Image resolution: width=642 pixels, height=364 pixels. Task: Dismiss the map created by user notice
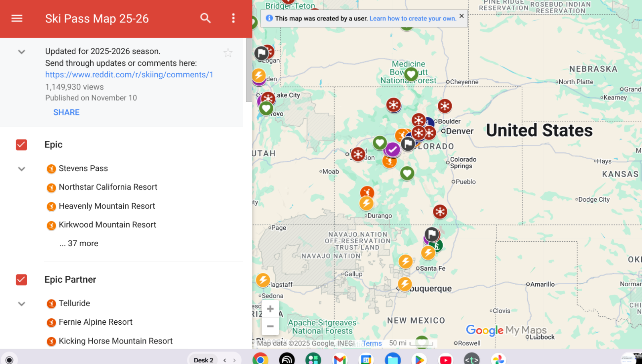coord(461,16)
